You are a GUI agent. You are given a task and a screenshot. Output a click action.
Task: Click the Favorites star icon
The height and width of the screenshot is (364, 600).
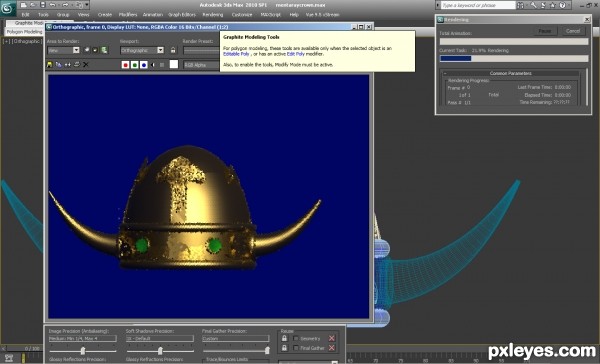[x=553, y=5]
